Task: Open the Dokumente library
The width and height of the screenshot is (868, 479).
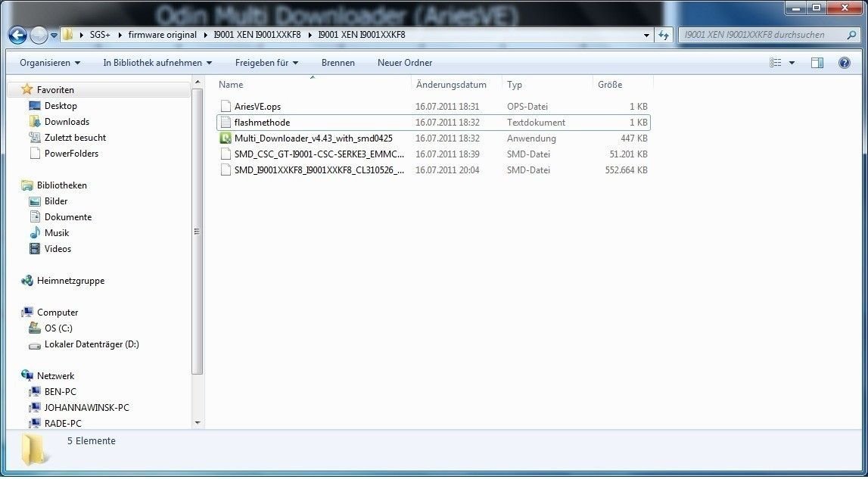Action: tap(67, 217)
